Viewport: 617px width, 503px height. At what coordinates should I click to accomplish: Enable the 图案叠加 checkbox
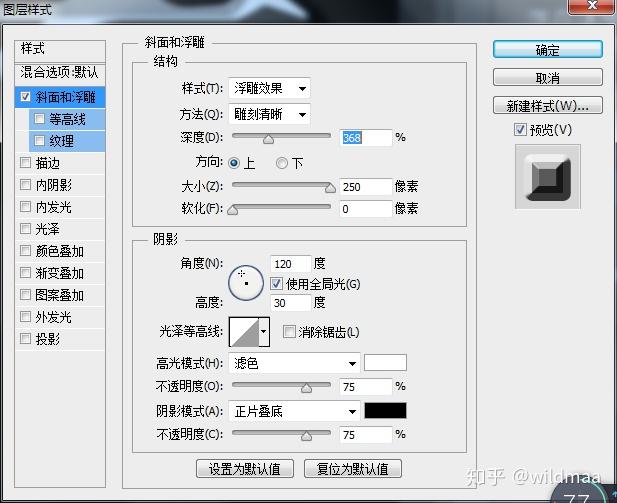pyautogui.click(x=26, y=295)
